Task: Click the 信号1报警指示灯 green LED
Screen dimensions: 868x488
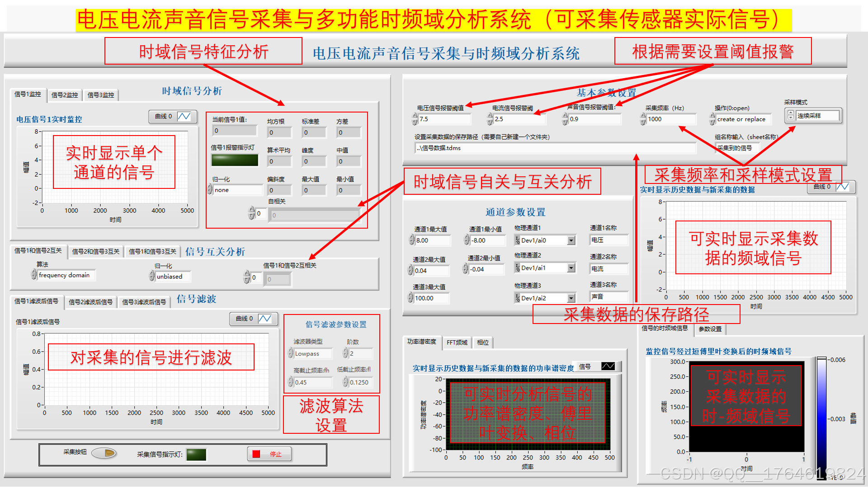Action: (235, 160)
